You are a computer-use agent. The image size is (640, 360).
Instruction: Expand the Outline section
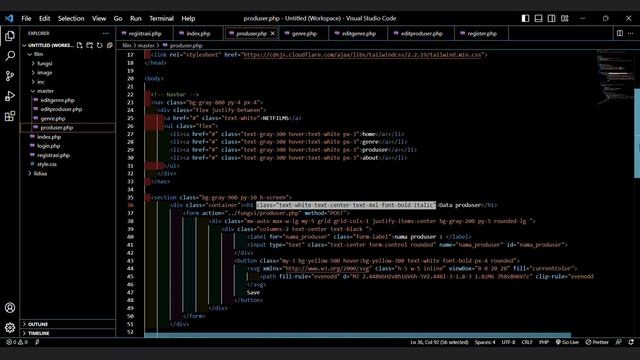tap(68, 324)
